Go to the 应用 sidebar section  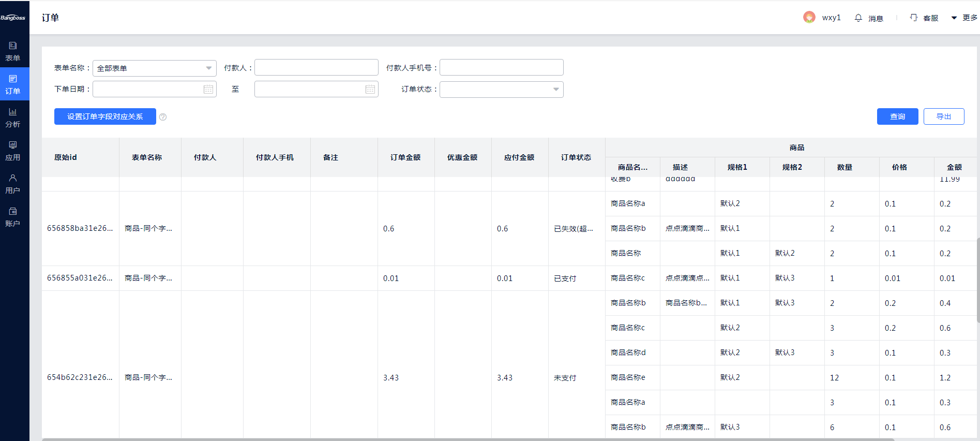[13, 151]
